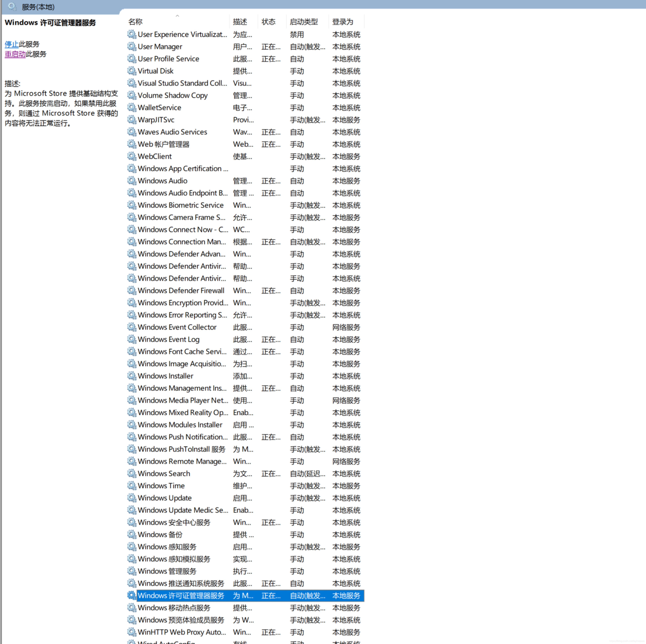The width and height of the screenshot is (646, 644).
Task: Select the User Profile Service row
Action: pyautogui.click(x=168, y=59)
